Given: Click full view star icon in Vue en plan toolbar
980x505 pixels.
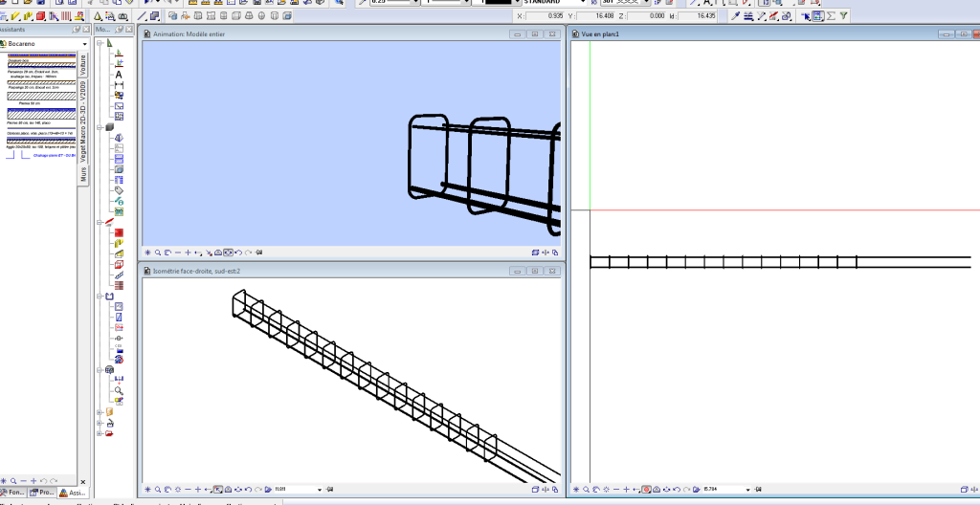Looking at the screenshot, I should tap(577, 490).
